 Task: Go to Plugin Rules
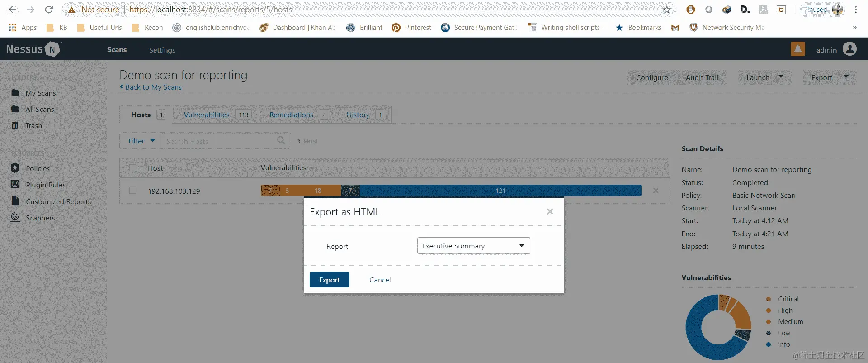[x=38, y=185]
